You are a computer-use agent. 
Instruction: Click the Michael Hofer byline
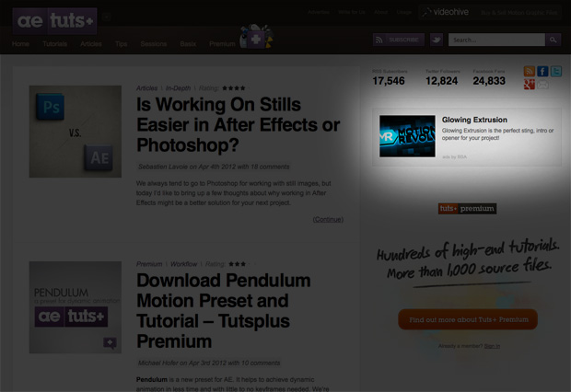tap(209, 363)
